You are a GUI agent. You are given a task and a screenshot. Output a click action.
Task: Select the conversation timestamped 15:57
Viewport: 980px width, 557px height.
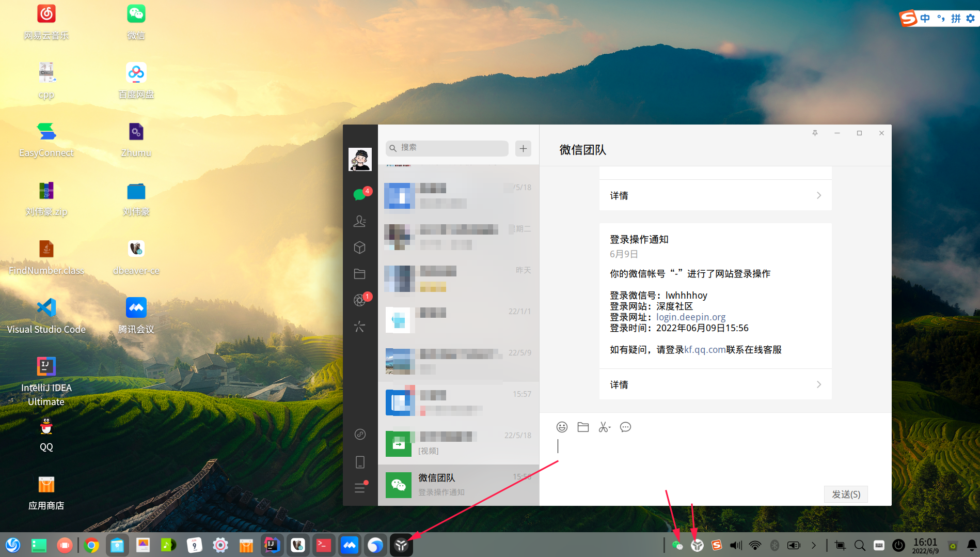(x=459, y=403)
